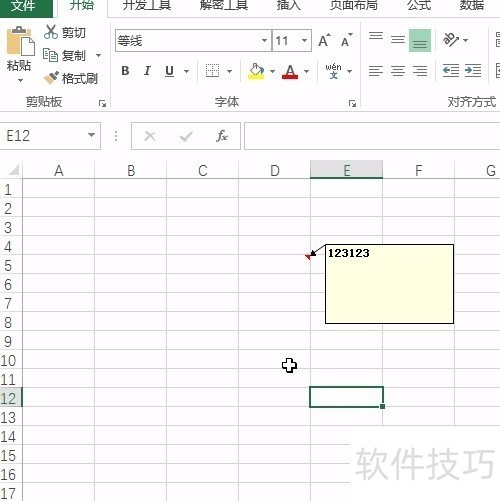Decrease font size with the smaller A icon
The image size is (500, 501).
[347, 40]
